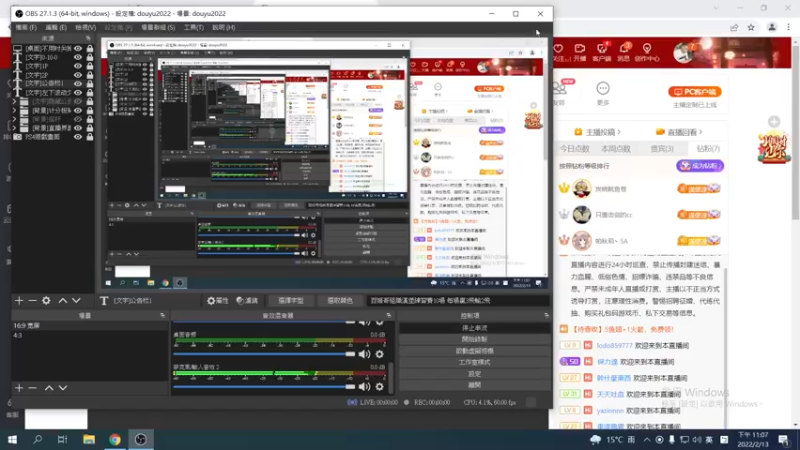Screen dimensions: 800x450
Task: Click Chrome share page icon
Action: coord(734,28)
